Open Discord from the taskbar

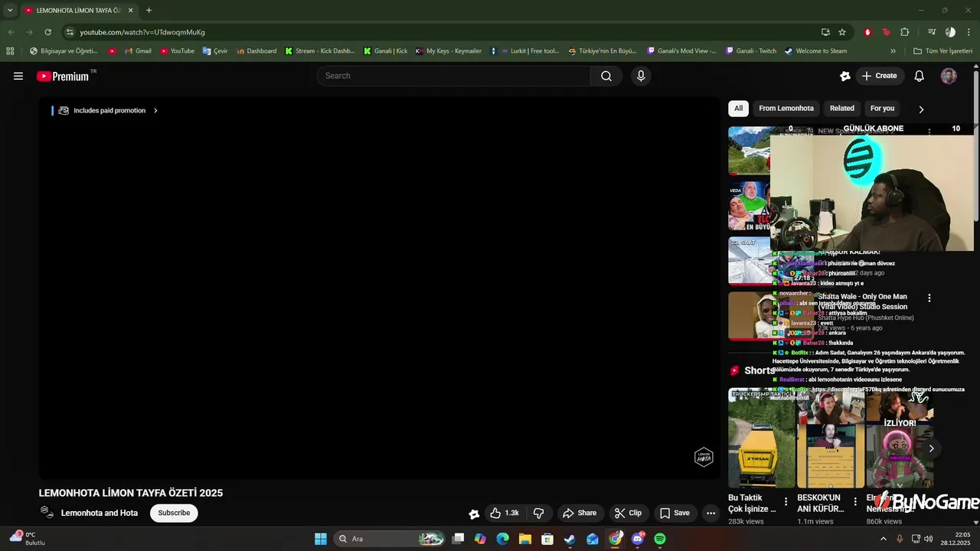tap(637, 539)
